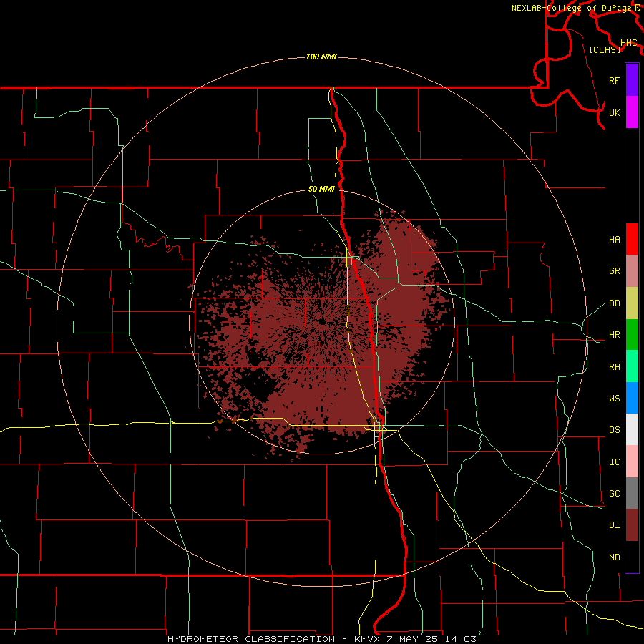The image size is (644, 644).
Task: Click the KMVX station identifier
Action: click(369, 639)
